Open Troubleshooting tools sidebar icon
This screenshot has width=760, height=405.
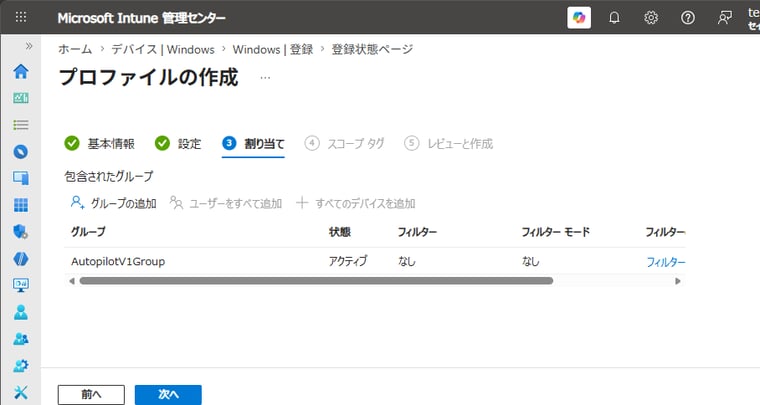coord(21,392)
